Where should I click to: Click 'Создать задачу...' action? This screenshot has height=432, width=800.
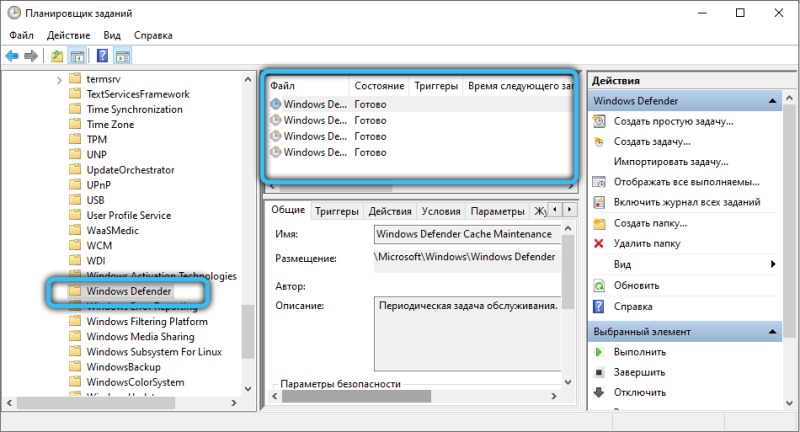[x=652, y=142]
